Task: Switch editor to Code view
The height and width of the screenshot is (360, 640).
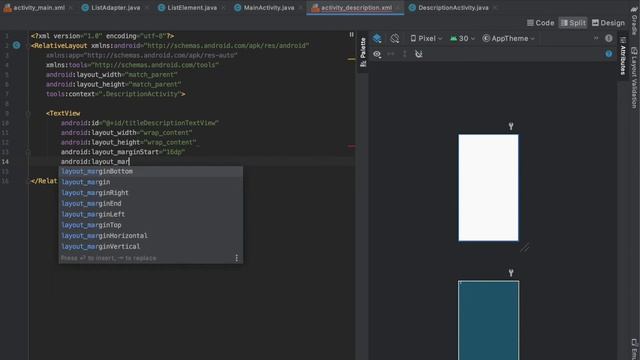Action: pyautogui.click(x=540, y=23)
